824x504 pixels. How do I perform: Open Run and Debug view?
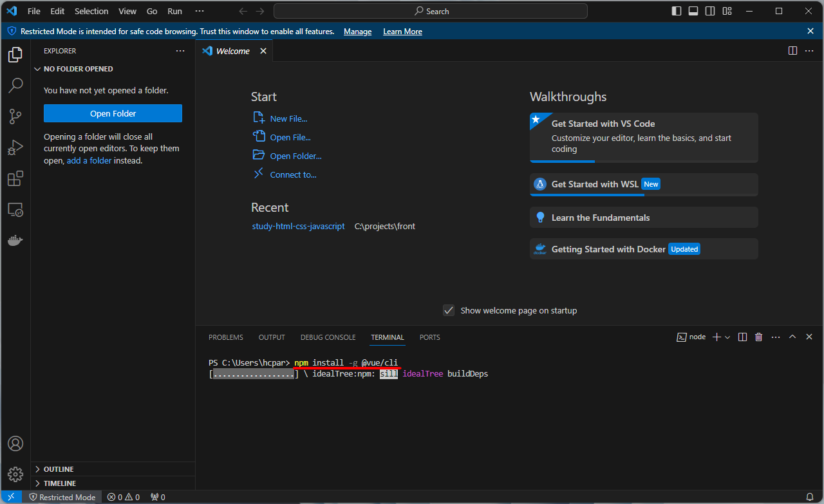(x=15, y=147)
